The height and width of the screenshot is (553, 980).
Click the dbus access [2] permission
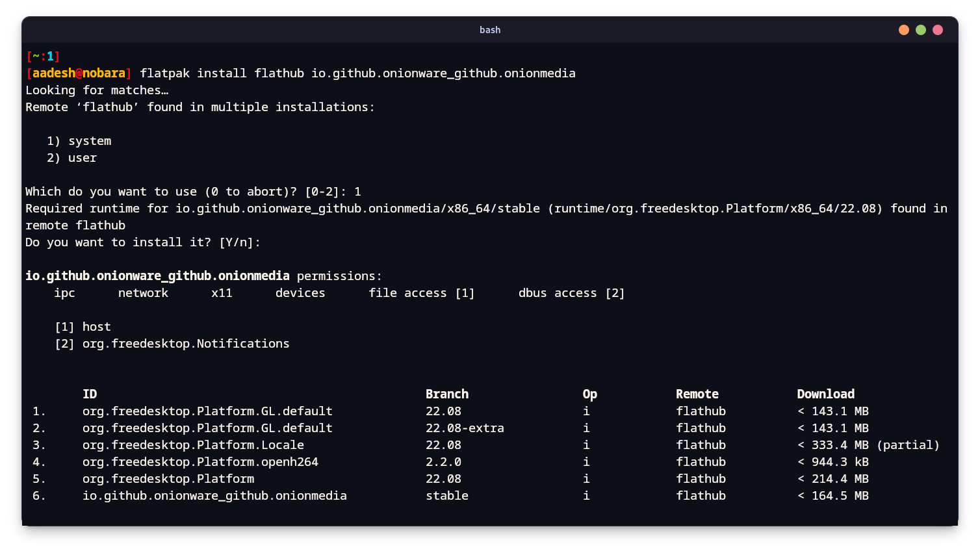click(571, 292)
